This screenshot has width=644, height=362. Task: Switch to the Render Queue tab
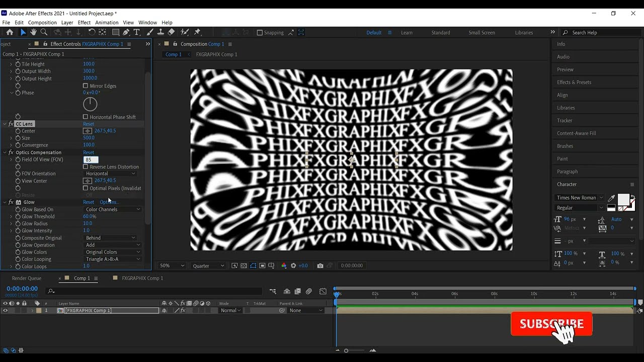27,278
